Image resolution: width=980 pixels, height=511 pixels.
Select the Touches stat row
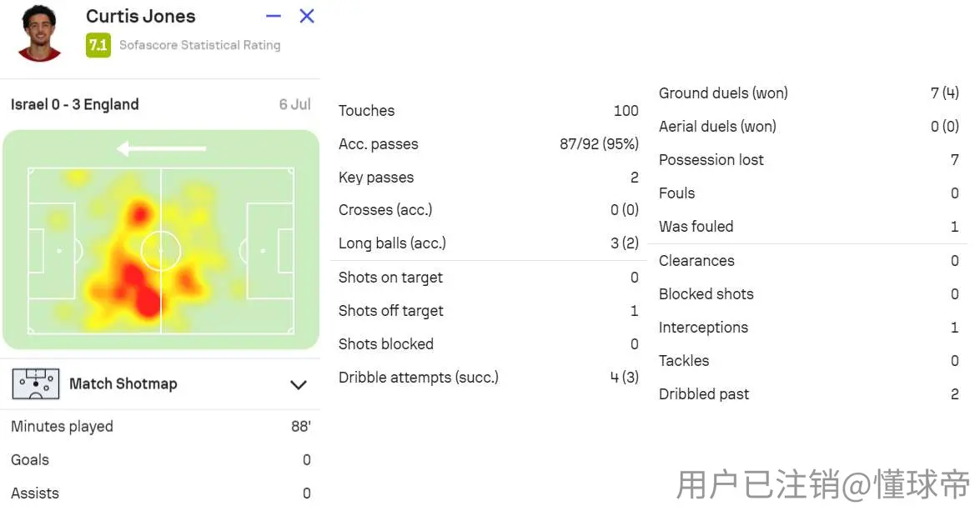click(488, 111)
